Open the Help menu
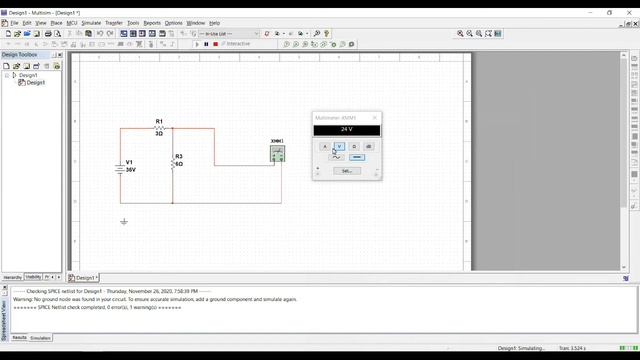This screenshot has width=640, height=360. click(214, 23)
